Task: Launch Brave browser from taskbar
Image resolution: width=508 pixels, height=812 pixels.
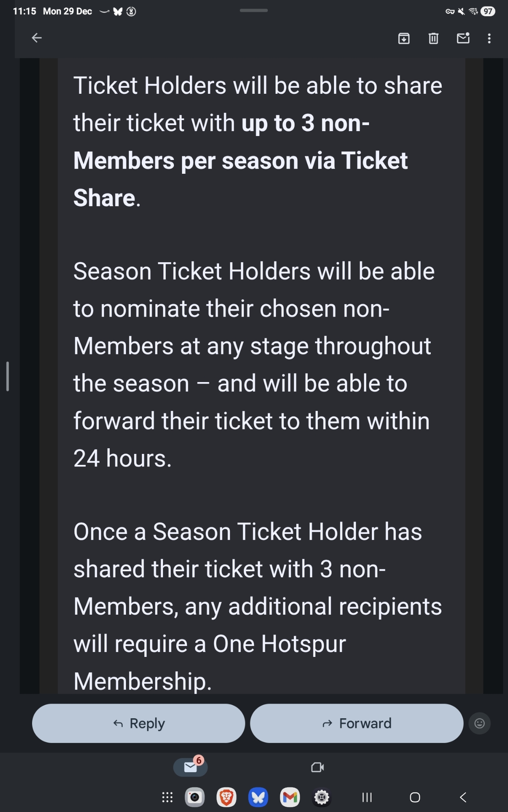Action: click(x=226, y=797)
